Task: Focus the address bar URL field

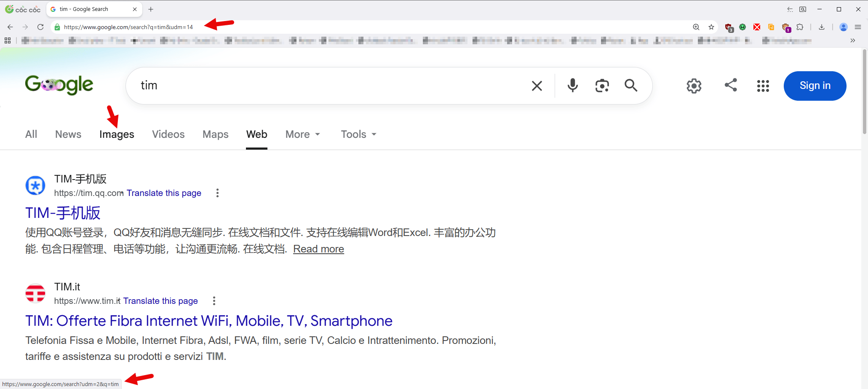Action: coord(128,27)
